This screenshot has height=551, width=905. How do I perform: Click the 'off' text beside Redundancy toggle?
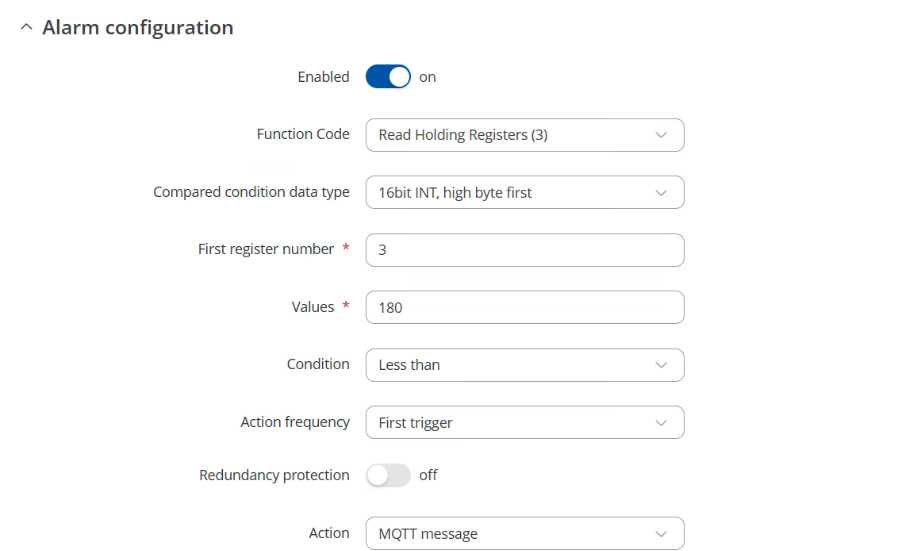pos(428,475)
